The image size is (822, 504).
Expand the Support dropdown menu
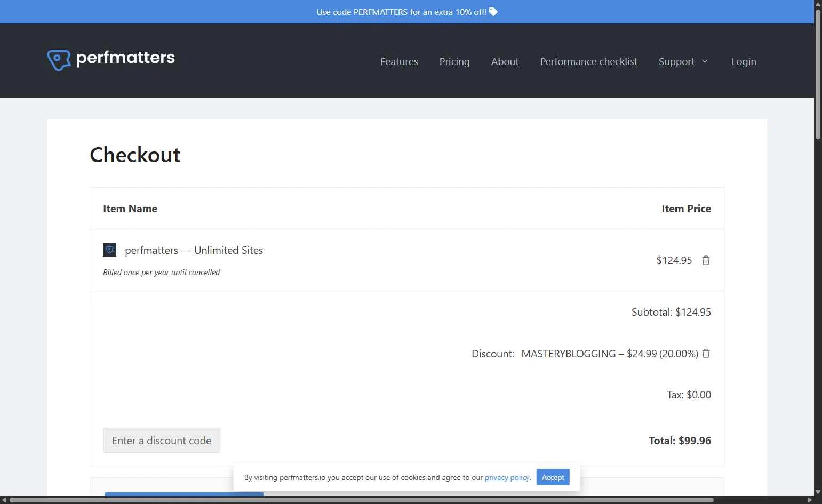(683, 61)
